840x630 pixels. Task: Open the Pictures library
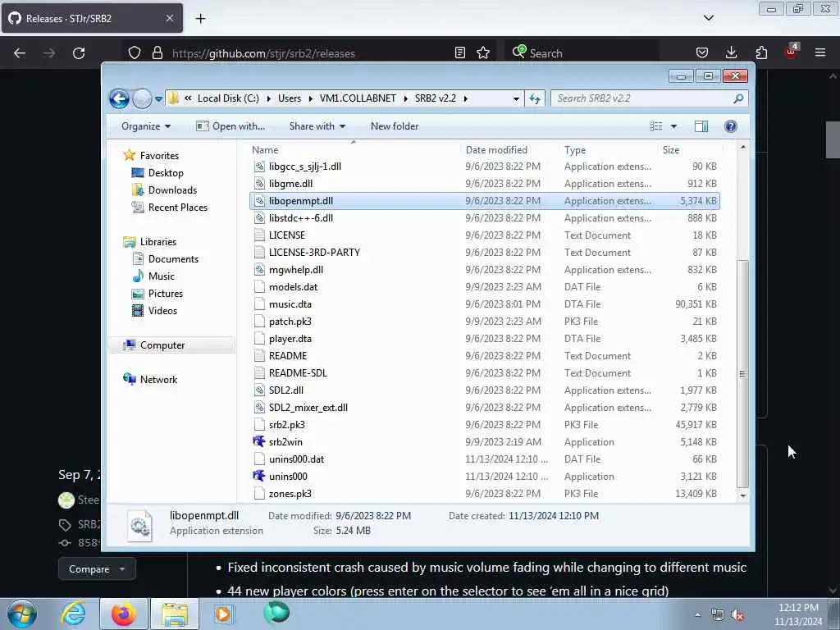165,294
